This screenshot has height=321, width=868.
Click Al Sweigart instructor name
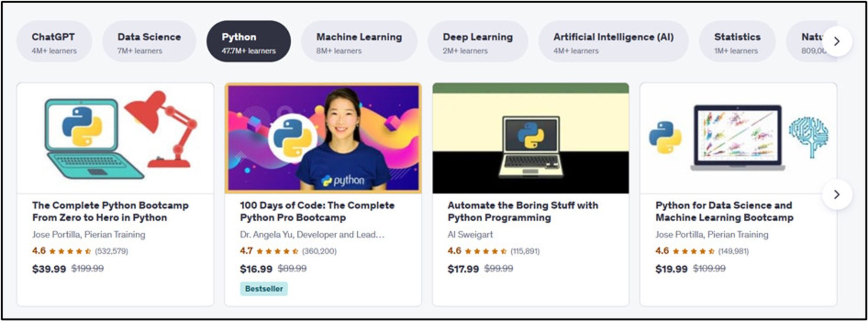coord(470,235)
